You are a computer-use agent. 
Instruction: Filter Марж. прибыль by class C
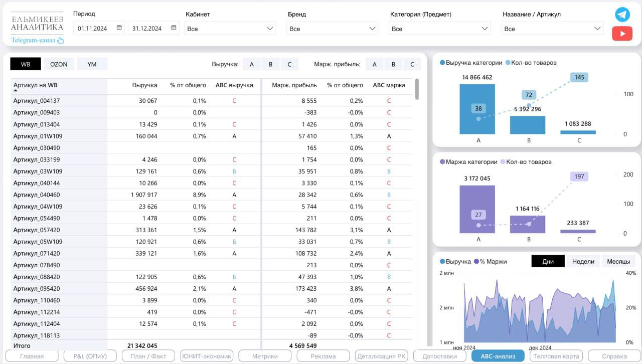(412, 64)
